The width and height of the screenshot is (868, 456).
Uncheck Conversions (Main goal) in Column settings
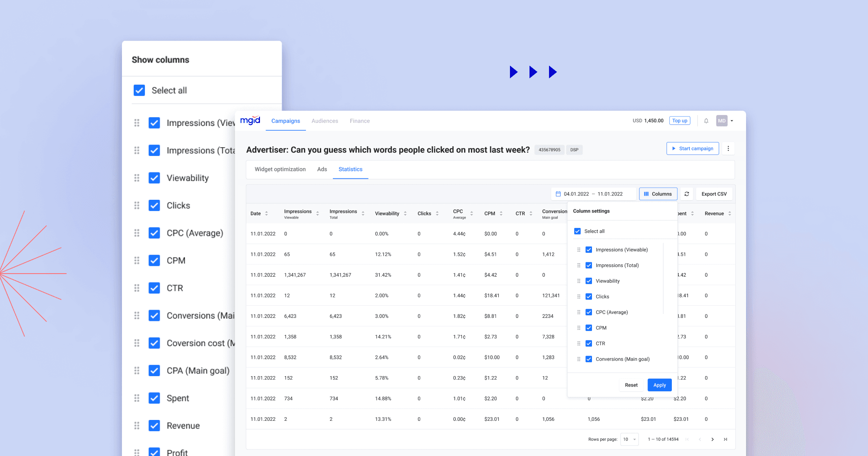pyautogui.click(x=589, y=359)
